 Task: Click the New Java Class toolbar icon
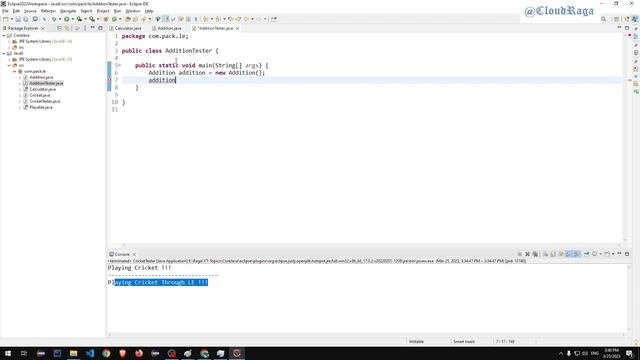pyautogui.click(x=114, y=19)
